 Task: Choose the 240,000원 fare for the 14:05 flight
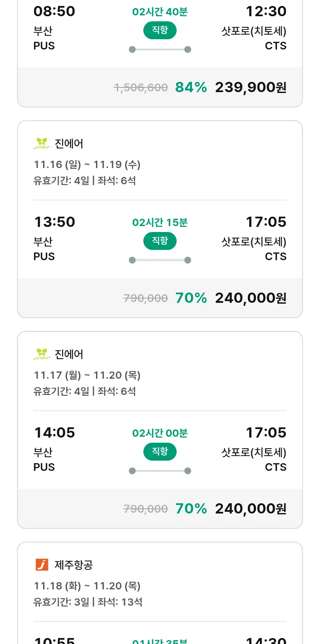point(250,509)
